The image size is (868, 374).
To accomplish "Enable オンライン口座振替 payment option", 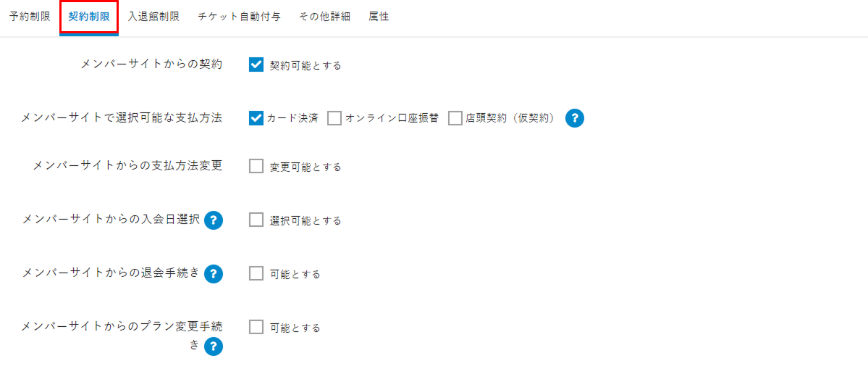I will pos(334,118).
